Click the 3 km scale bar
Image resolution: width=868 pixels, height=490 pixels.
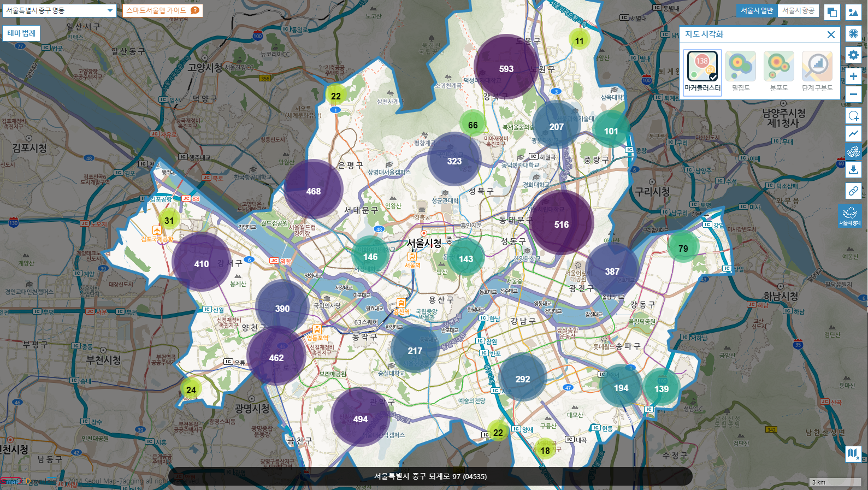tap(836, 482)
